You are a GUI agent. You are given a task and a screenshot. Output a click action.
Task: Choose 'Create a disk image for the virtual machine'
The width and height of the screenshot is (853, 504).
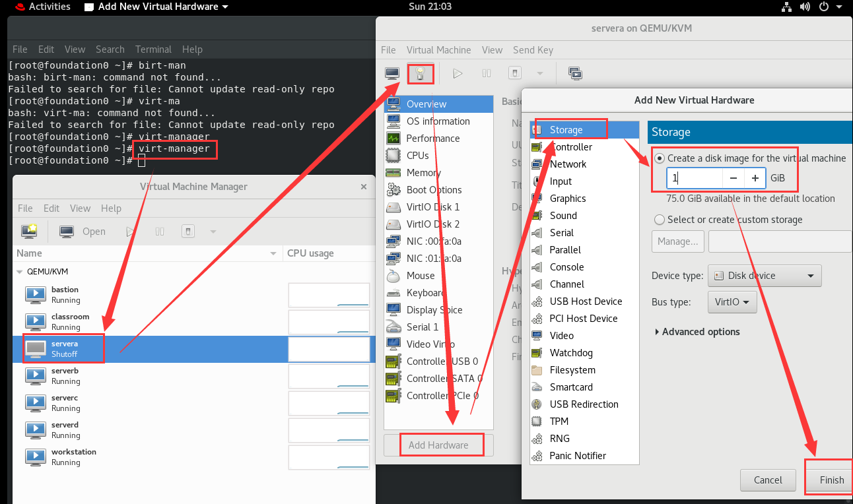tap(750, 158)
